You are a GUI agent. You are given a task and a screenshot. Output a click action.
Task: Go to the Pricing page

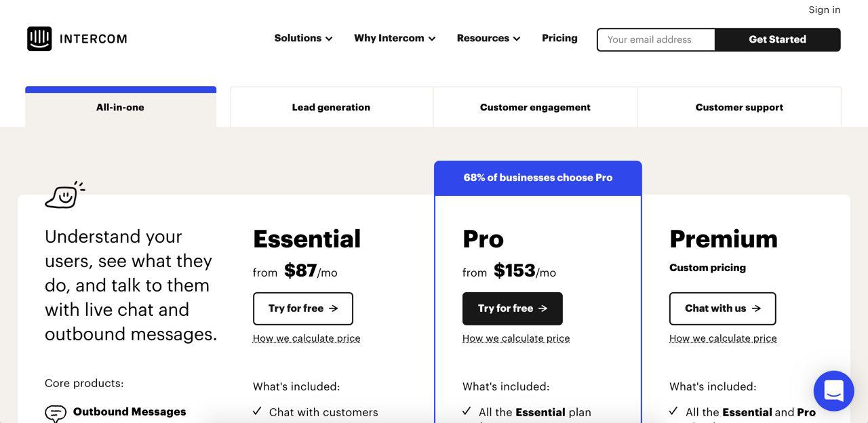click(x=559, y=38)
